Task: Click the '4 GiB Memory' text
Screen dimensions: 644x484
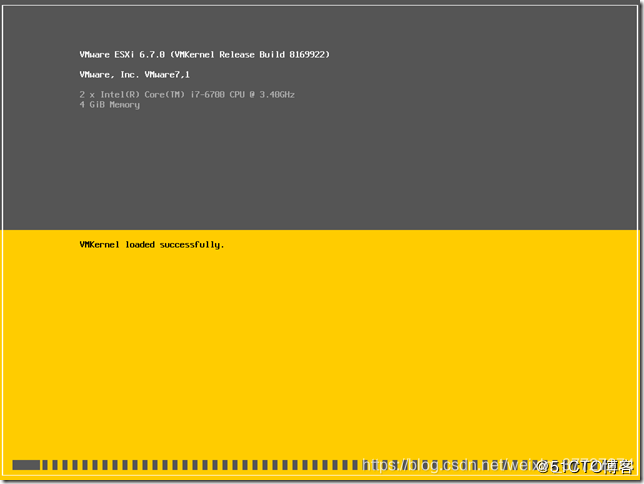Action: pyautogui.click(x=110, y=105)
